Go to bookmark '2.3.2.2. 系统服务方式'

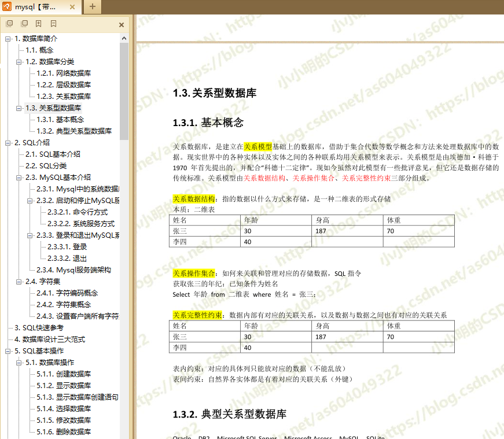pyautogui.click(x=81, y=224)
